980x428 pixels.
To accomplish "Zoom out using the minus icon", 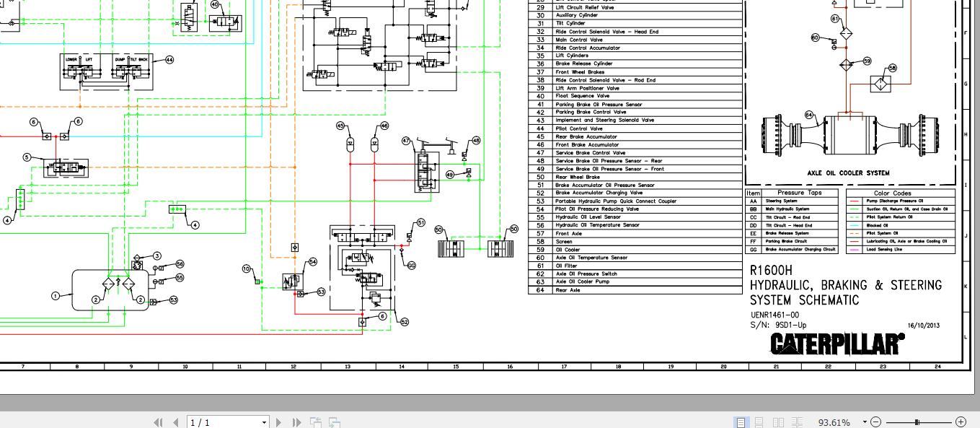I will [876, 422].
